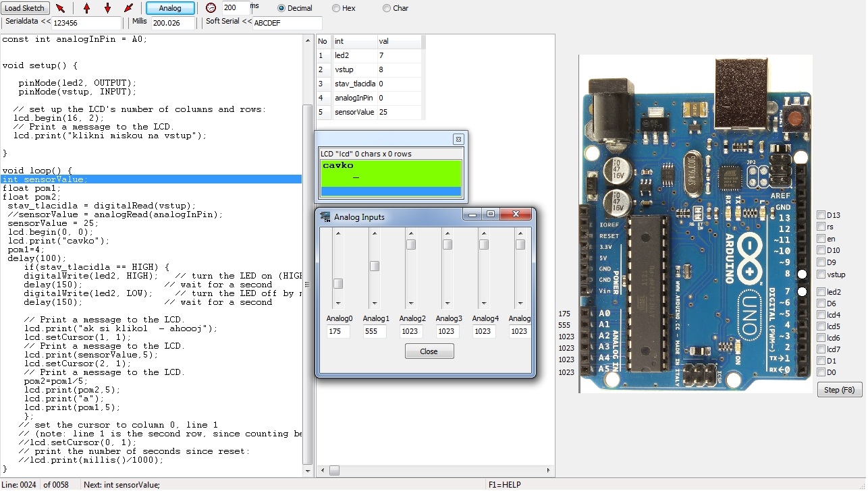The image size is (868, 491).
Task: Toggle the D1 pin checkbox
Action: [821, 361]
